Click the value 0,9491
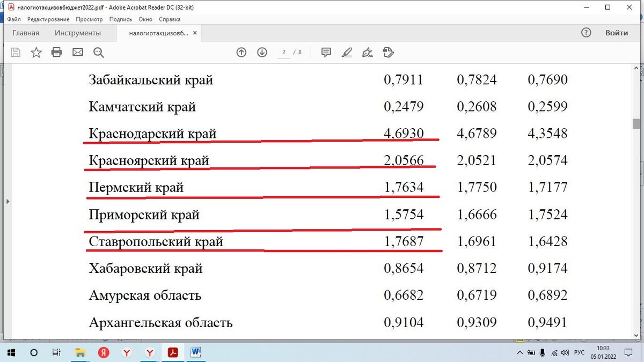Screen dimensions: 644x362 click(x=547, y=323)
